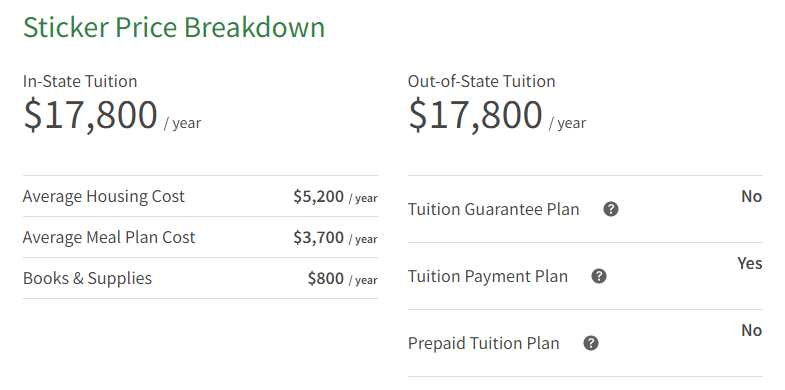Viewport: 785px width, 390px height.
Task: Click the $3,700 meal plan value
Action: coord(318,237)
